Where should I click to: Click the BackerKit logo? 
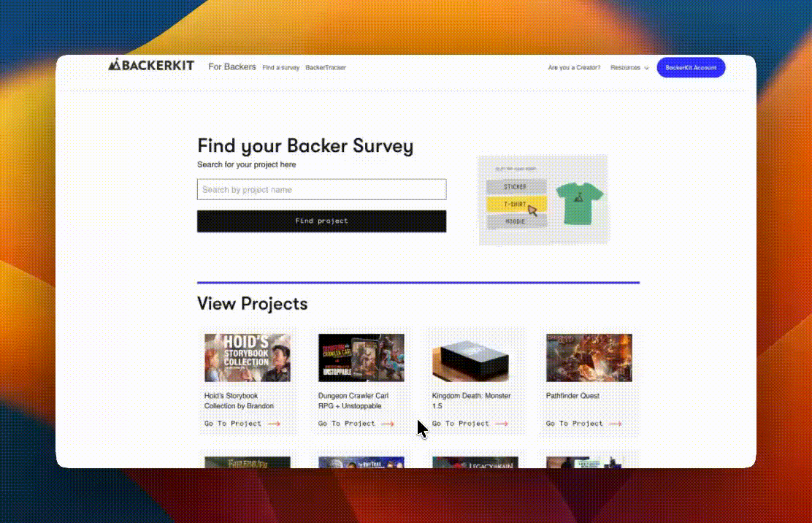point(150,65)
